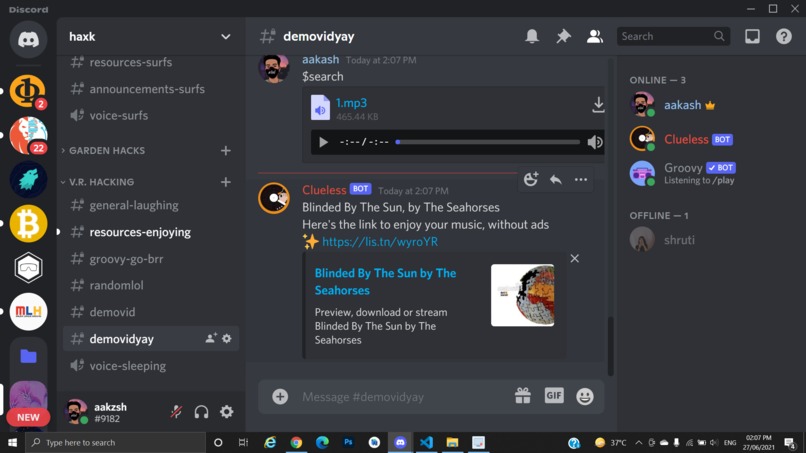The width and height of the screenshot is (806, 453).
Task: Toggle microphone mute
Action: point(176,411)
